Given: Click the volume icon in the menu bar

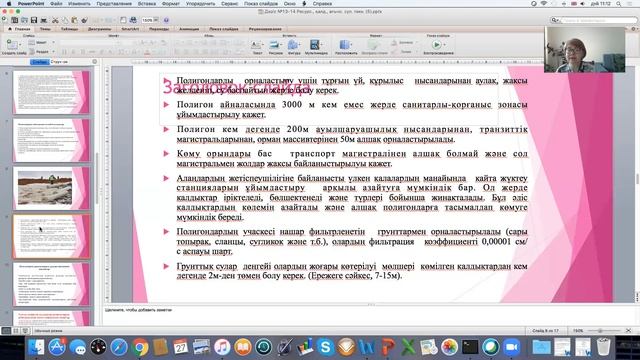Looking at the screenshot, I should 582,4.
